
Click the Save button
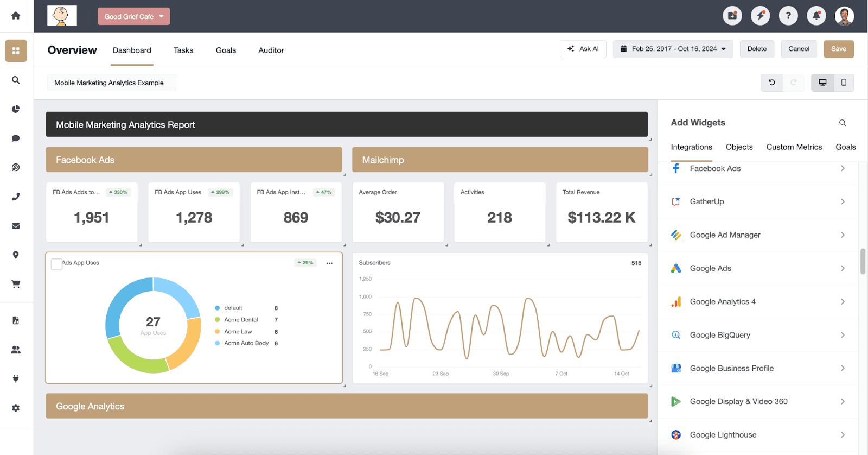tap(839, 49)
